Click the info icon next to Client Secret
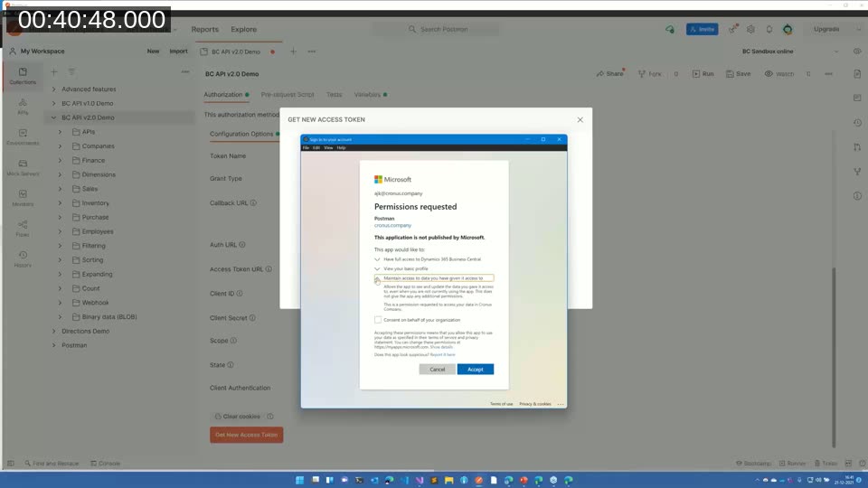This screenshot has width=868, height=488. 252,317
